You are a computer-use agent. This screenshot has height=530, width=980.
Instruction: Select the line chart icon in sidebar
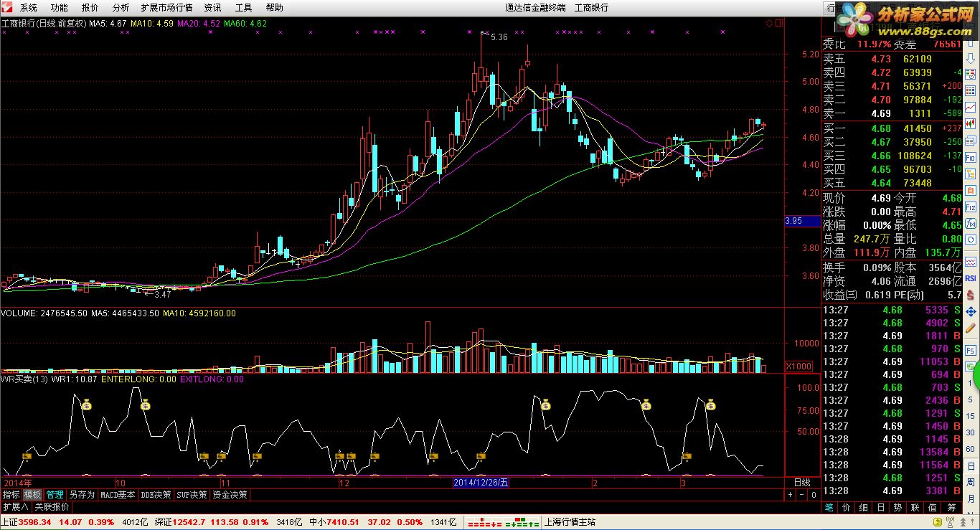tap(970, 107)
